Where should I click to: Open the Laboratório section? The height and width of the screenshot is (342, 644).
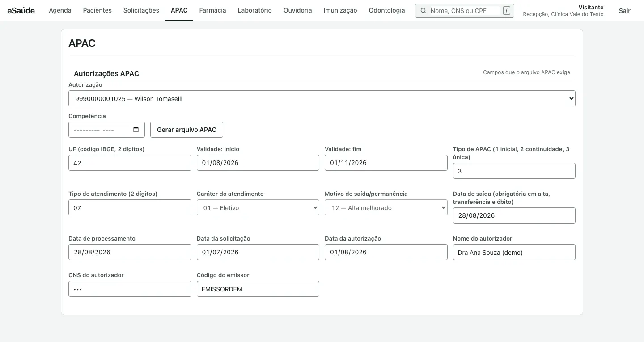255,10
